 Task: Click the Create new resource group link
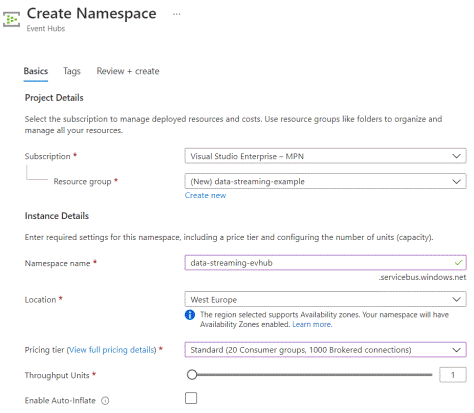pos(205,196)
